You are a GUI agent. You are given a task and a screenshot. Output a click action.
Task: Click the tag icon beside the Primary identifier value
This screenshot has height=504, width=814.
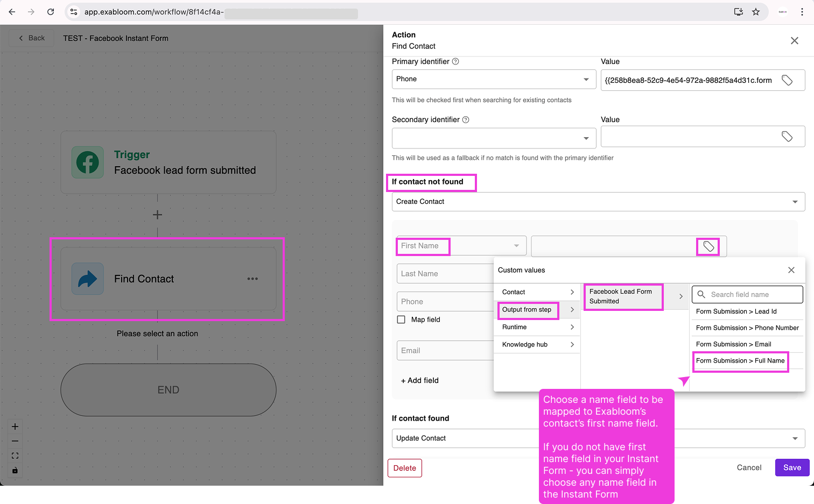tap(787, 80)
